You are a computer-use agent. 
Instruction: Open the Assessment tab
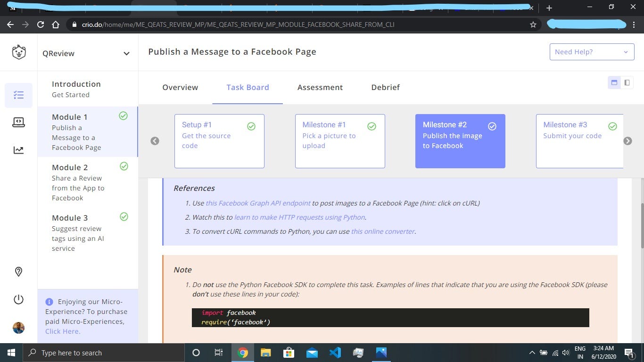[x=320, y=87]
